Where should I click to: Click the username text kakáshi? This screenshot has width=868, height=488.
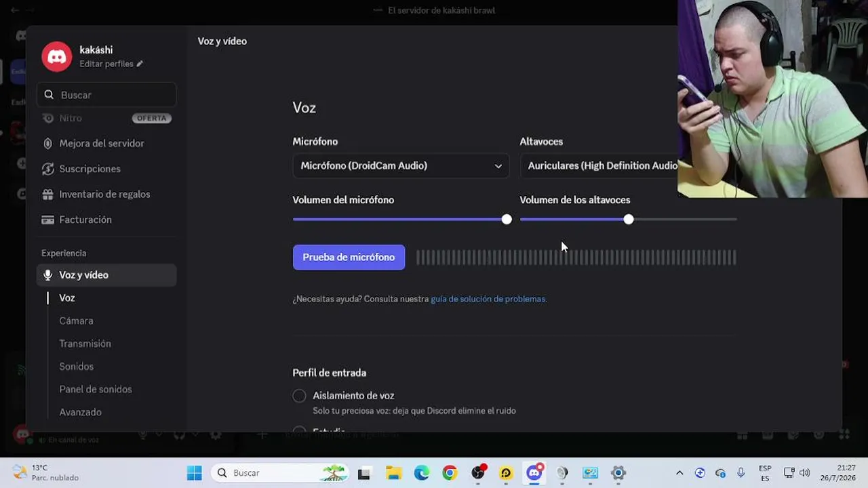tap(96, 50)
